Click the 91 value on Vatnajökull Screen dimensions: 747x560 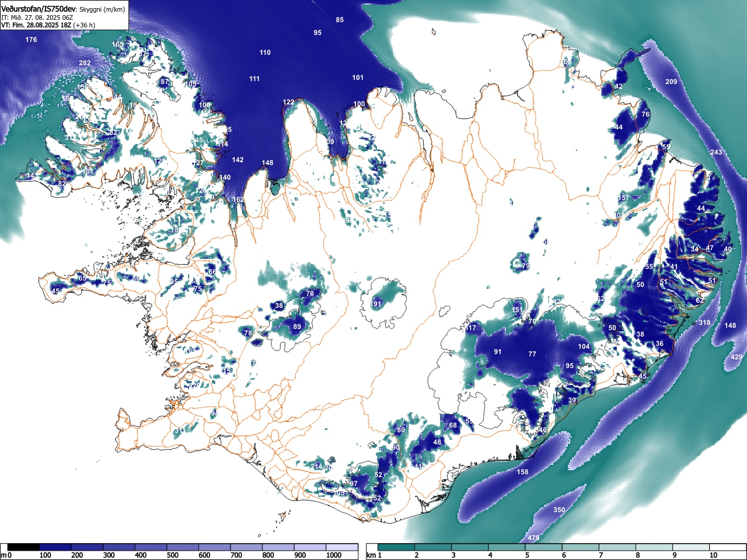[x=498, y=352]
